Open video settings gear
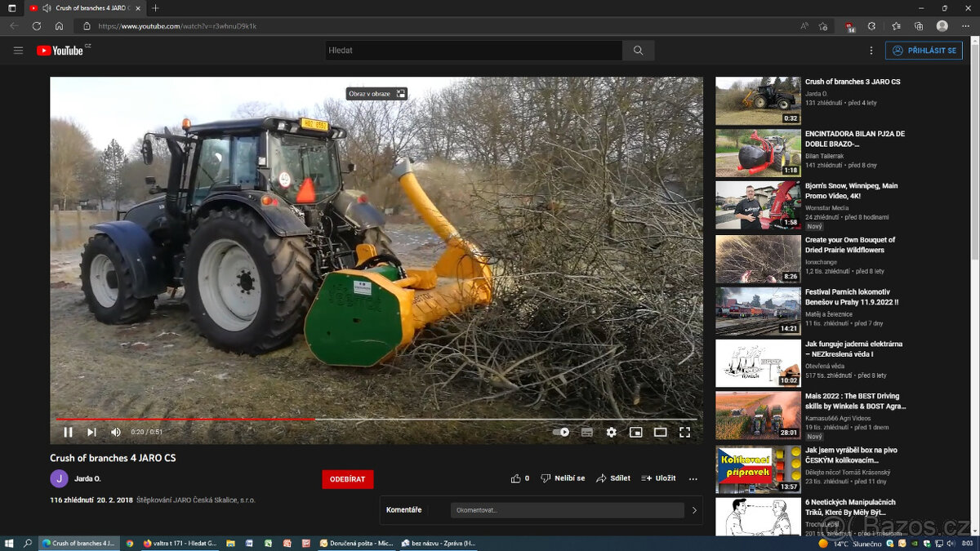 (611, 433)
